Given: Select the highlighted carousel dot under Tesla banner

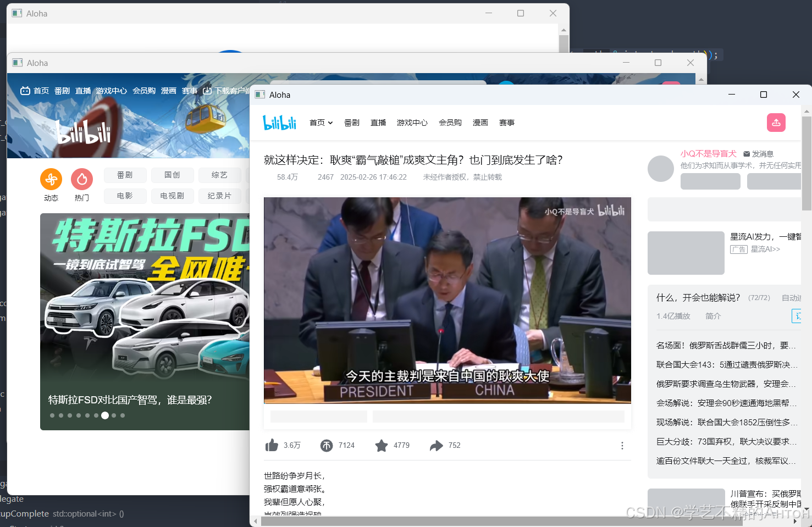Looking at the screenshot, I should click(105, 415).
